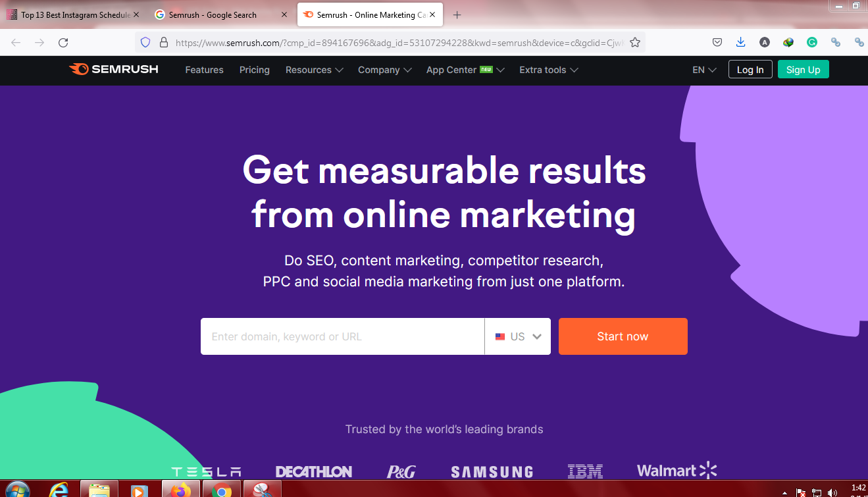Open a new browser tab
868x497 pixels.
(457, 14)
